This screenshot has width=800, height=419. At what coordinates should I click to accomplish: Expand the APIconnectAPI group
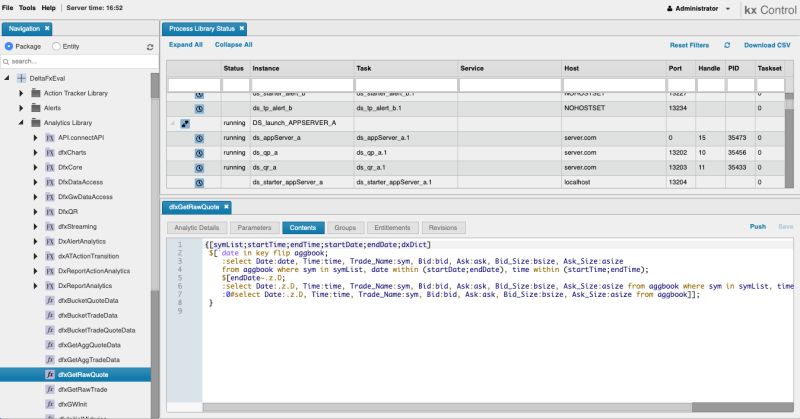click(x=35, y=138)
